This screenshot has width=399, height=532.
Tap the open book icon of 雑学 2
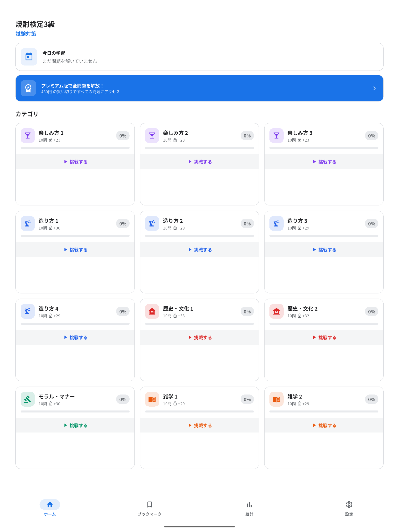tap(276, 399)
